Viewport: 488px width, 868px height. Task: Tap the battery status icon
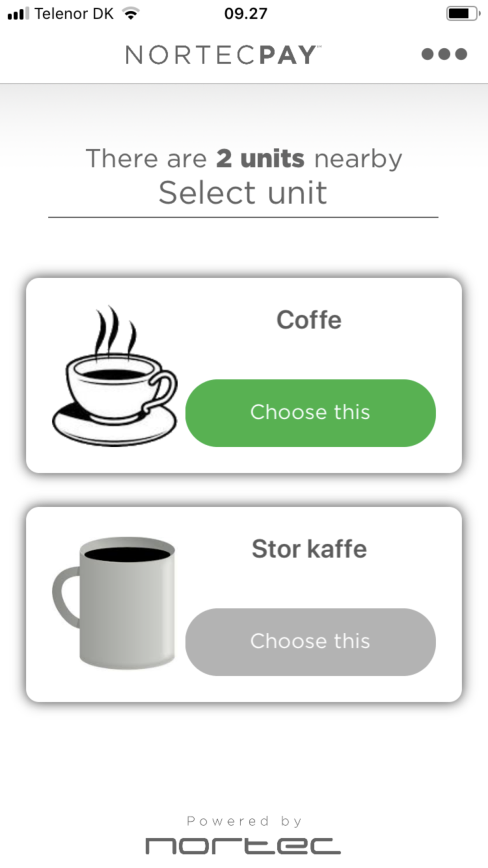click(463, 14)
